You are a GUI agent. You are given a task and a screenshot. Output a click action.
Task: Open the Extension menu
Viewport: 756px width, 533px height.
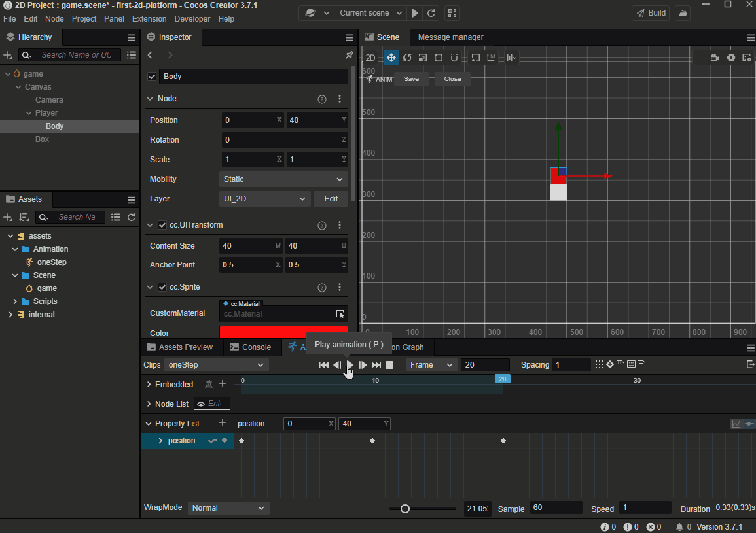click(149, 19)
